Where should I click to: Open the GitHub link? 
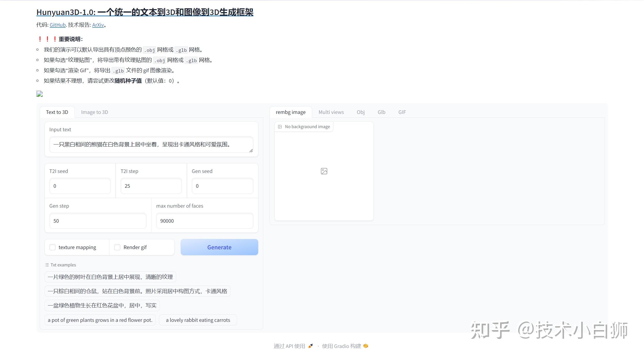(x=57, y=25)
